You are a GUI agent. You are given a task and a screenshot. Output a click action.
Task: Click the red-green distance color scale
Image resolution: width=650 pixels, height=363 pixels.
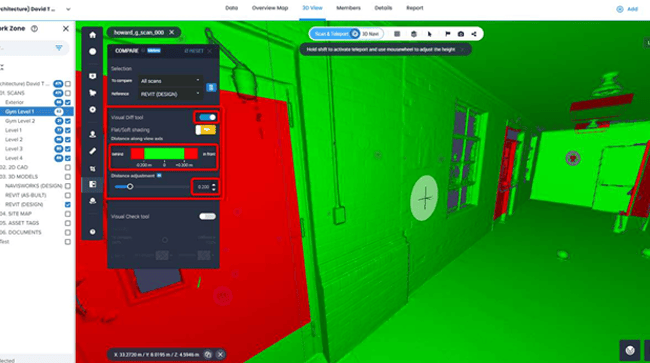tap(164, 154)
